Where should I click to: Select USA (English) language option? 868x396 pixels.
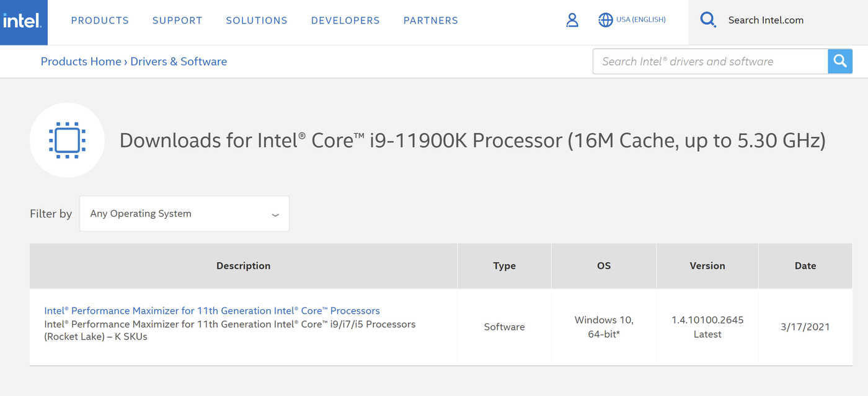pos(641,19)
